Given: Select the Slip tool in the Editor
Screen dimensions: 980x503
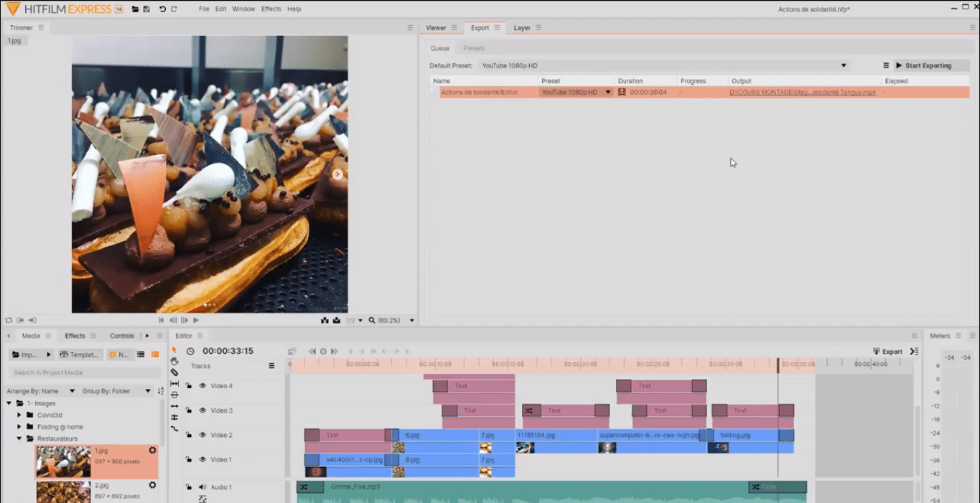Looking at the screenshot, I should point(174,384).
